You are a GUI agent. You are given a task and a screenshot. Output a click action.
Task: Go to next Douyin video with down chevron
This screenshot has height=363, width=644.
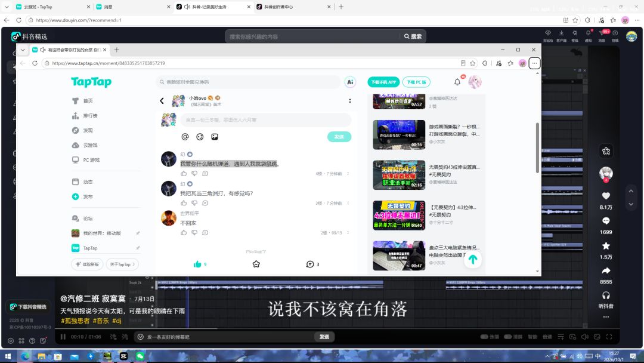click(x=631, y=204)
